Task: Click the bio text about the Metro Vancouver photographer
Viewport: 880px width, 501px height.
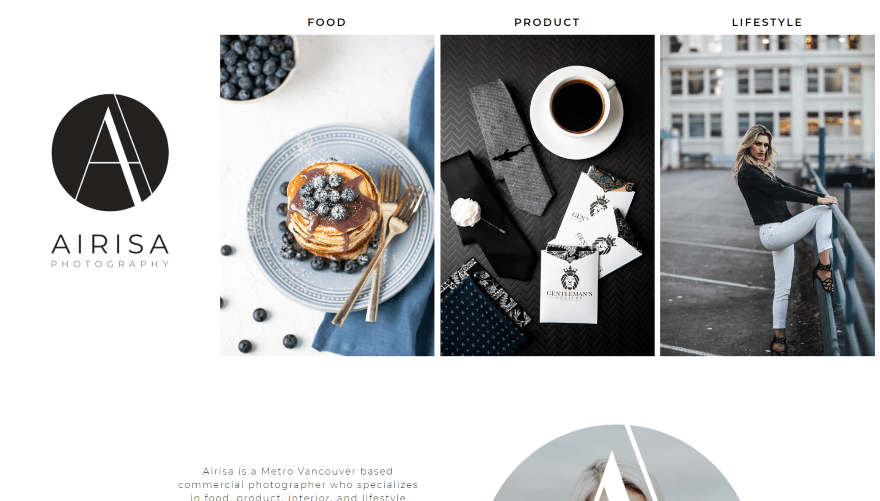Action: [x=298, y=484]
